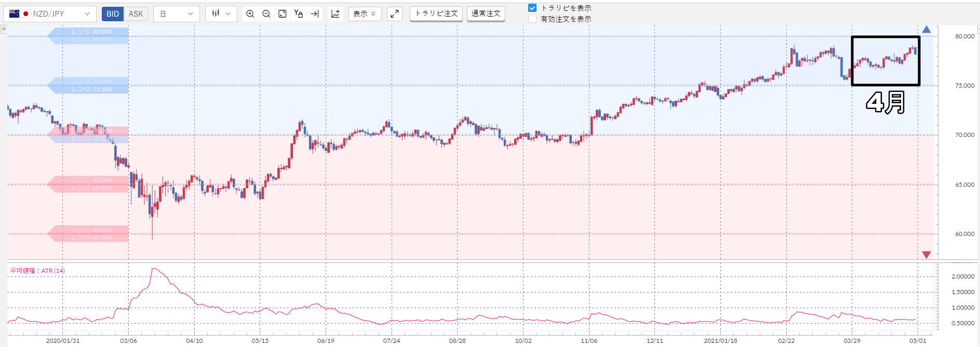Click the New Zealand flag icon

(14, 14)
